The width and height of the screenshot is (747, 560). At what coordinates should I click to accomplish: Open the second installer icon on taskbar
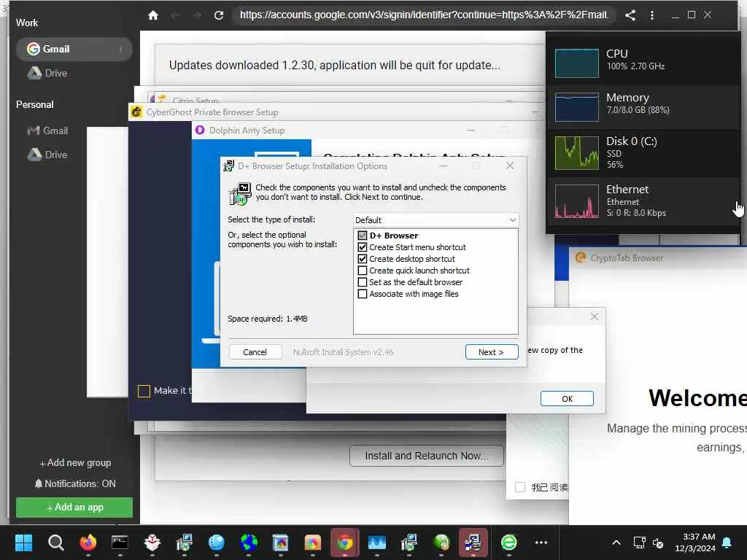click(409, 542)
